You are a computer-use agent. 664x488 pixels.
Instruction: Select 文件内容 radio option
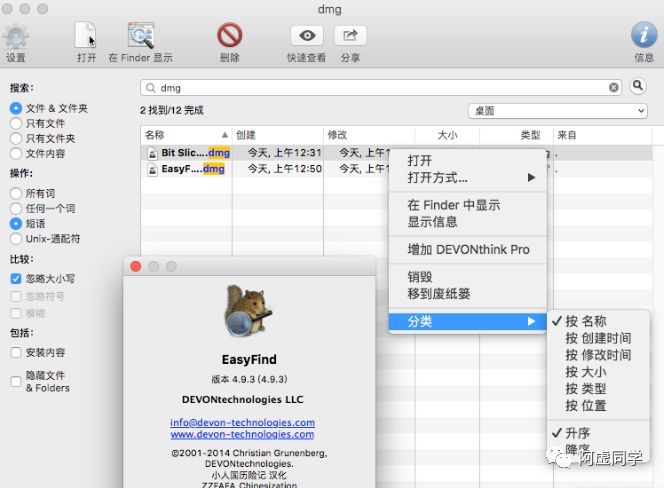(x=16, y=153)
